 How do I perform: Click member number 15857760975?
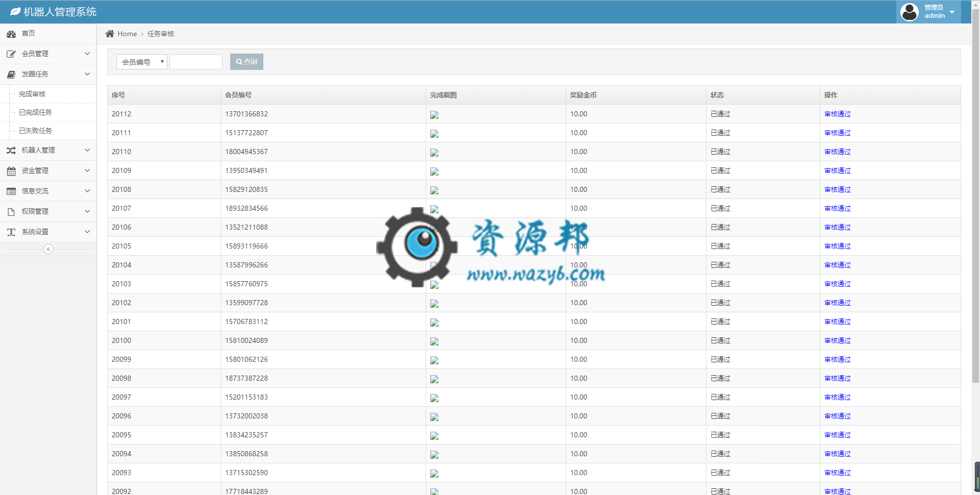(247, 284)
